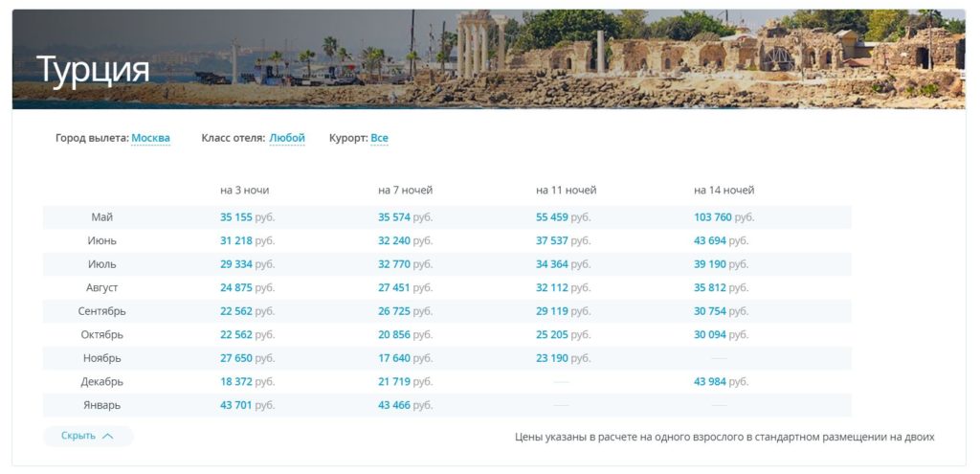Select December 3-night price 18 372
The image size is (980, 474).
(236, 381)
